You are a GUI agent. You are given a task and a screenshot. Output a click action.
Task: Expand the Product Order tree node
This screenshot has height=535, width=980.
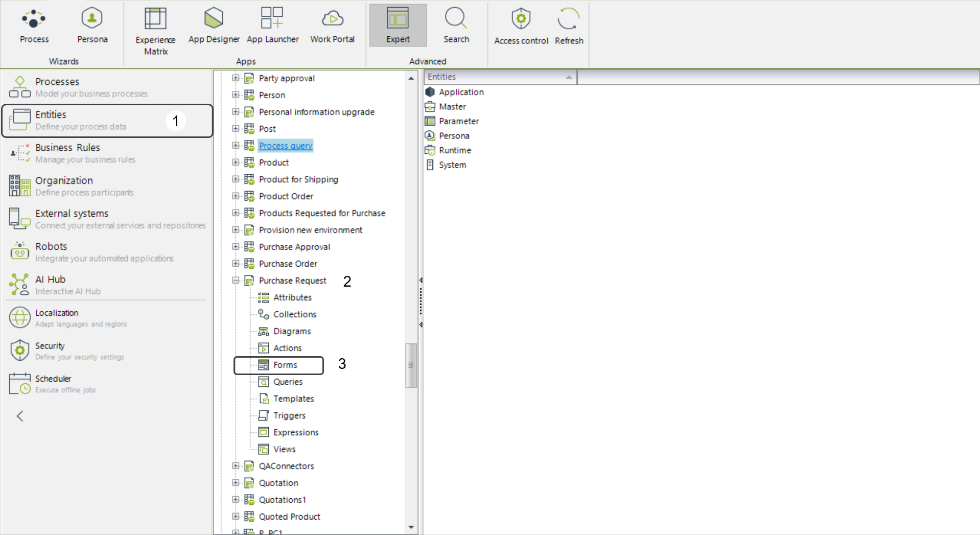(236, 196)
